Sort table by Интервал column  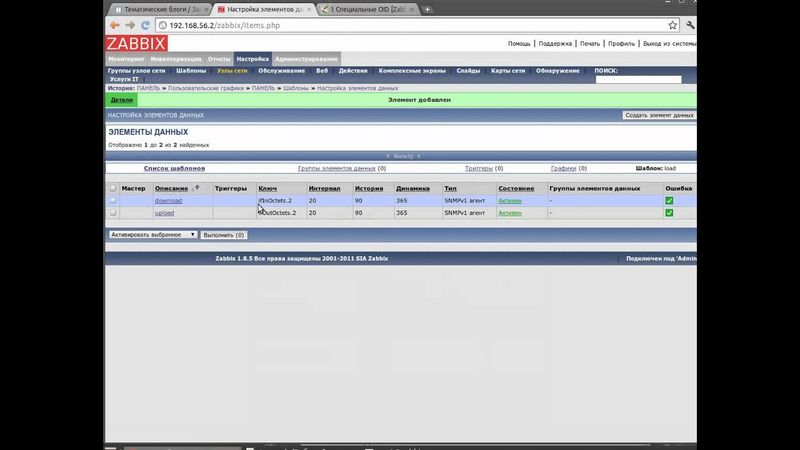click(324, 188)
